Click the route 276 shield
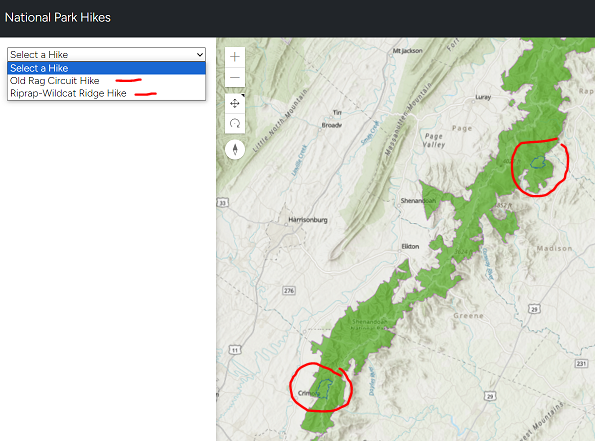 pyautogui.click(x=289, y=291)
